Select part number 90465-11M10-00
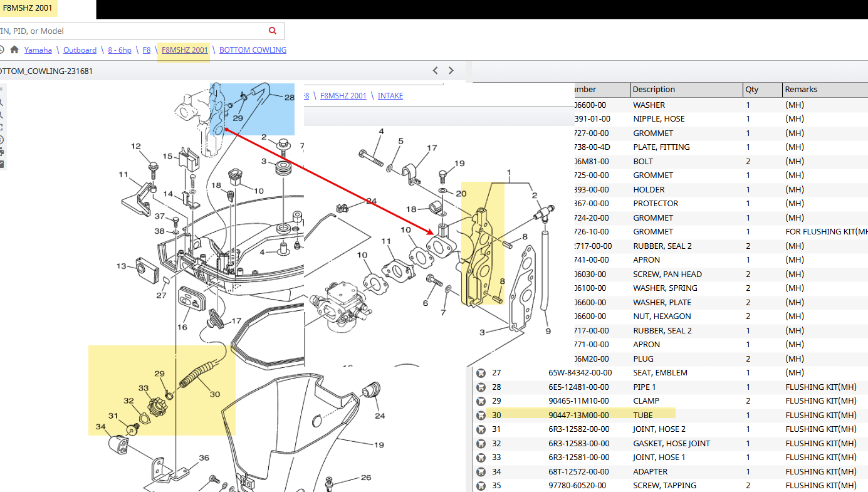The height and width of the screenshot is (492, 868). (x=578, y=400)
